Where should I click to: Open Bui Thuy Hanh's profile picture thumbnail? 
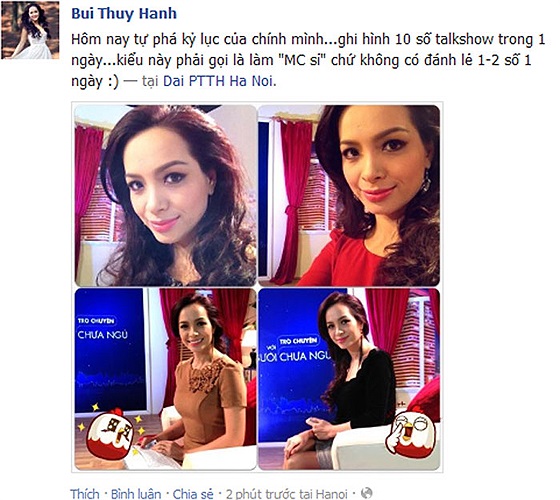[x=30, y=30]
